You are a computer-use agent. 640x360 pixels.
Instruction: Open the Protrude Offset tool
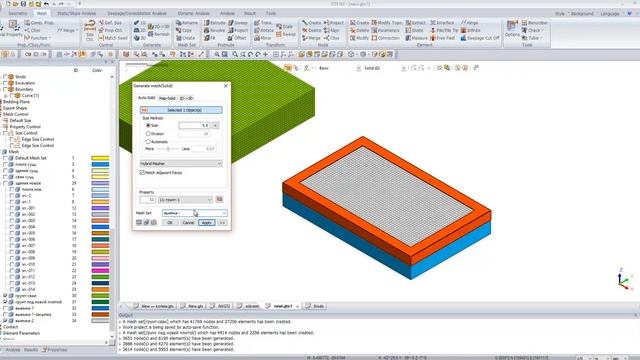point(237,38)
